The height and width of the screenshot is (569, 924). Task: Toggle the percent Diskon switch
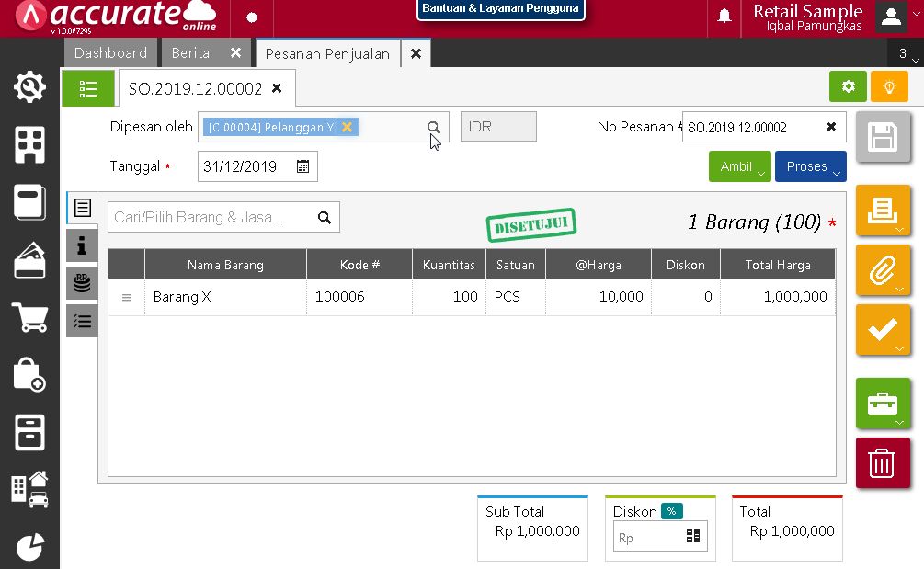coord(672,511)
